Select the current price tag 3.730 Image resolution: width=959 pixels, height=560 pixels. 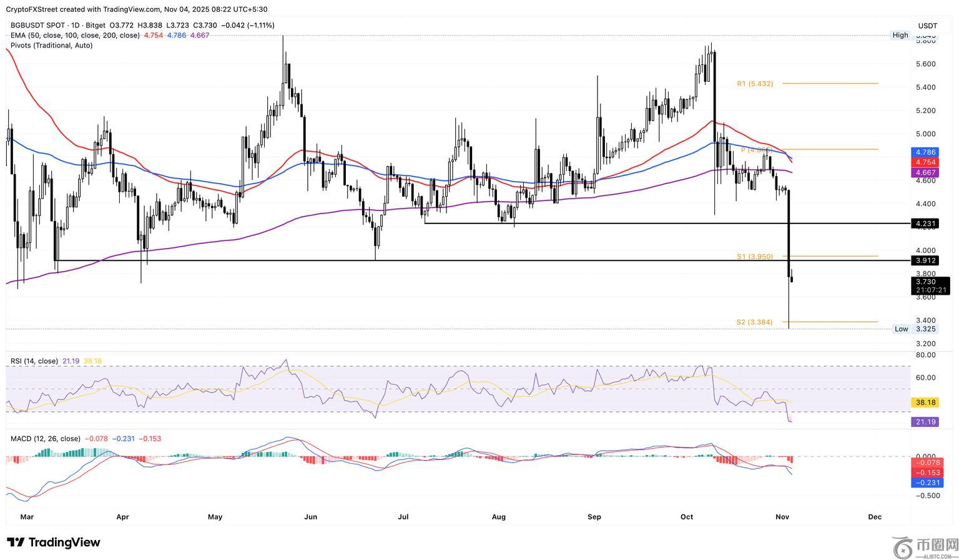click(925, 282)
